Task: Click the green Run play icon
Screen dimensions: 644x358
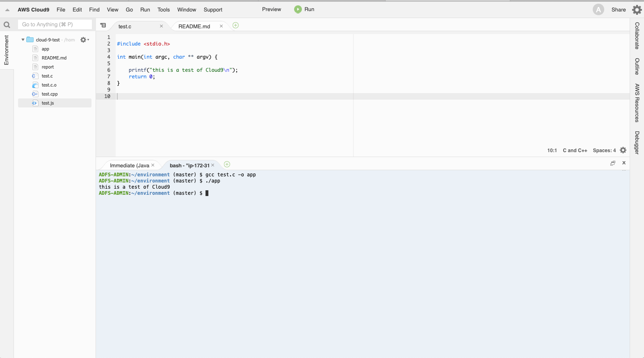Action: click(x=298, y=9)
